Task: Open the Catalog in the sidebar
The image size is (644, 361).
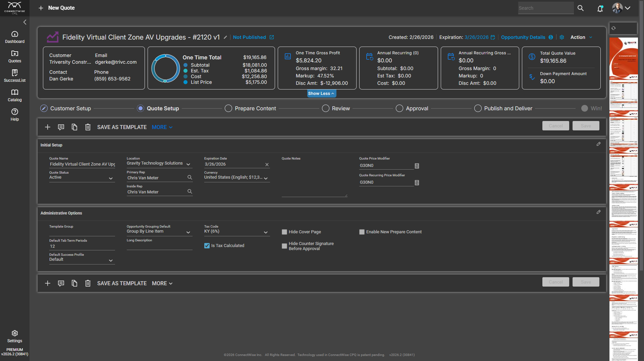Action: 14,95
